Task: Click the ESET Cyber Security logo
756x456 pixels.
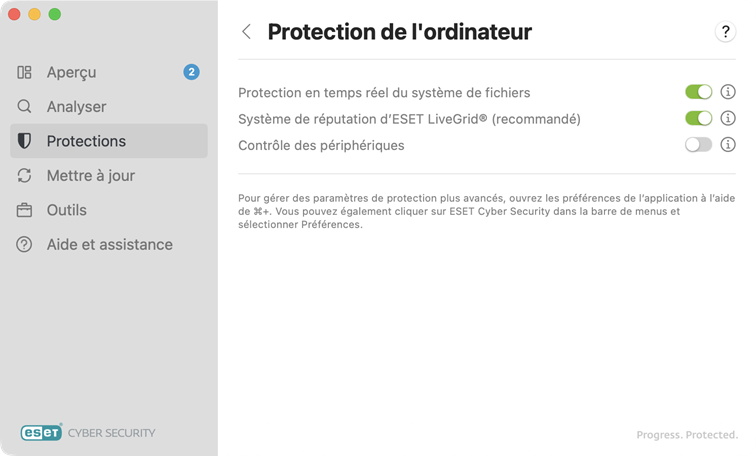Action: click(x=88, y=433)
